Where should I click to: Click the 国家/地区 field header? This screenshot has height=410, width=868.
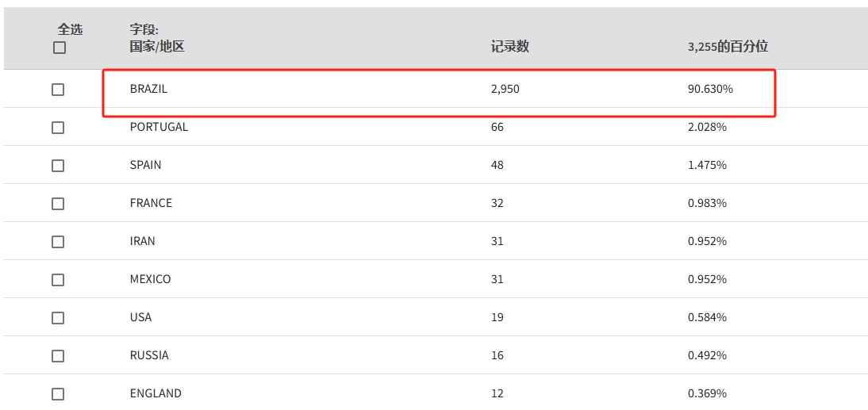[157, 47]
